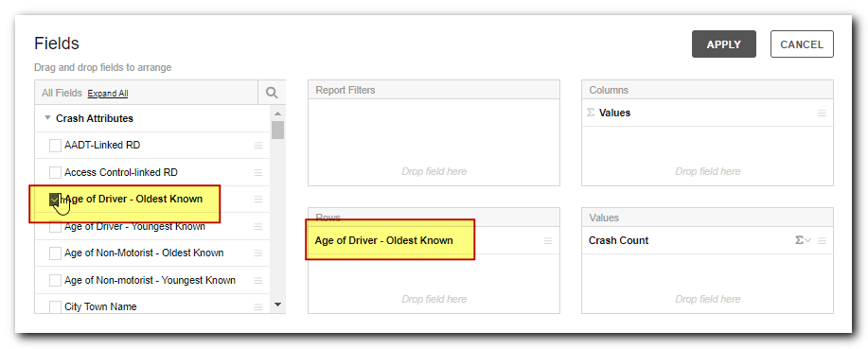
Task: Enable Age of Driver - Youngest Known checkbox
Action: 55,227
